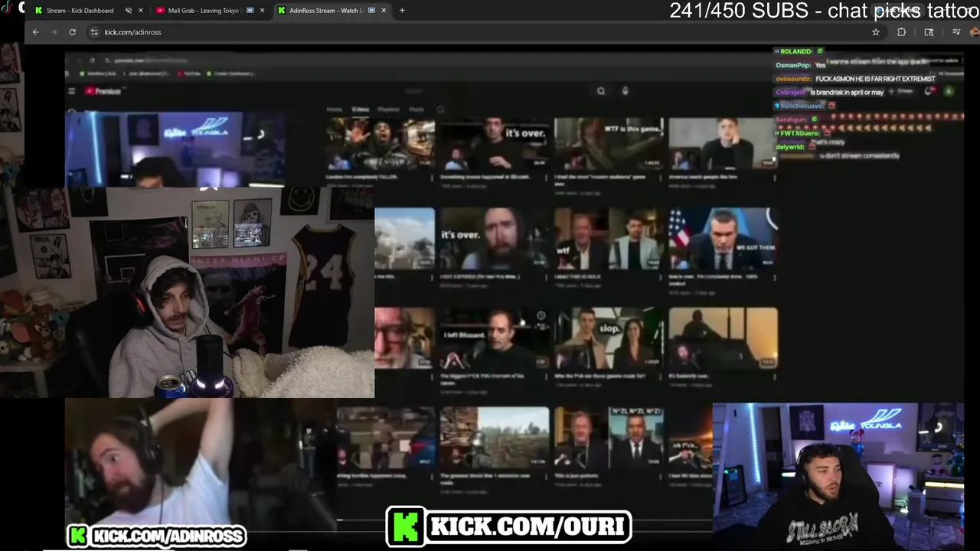The width and height of the screenshot is (980, 551).
Task: Click the Cobrajatt username in chat
Action: pos(792,93)
